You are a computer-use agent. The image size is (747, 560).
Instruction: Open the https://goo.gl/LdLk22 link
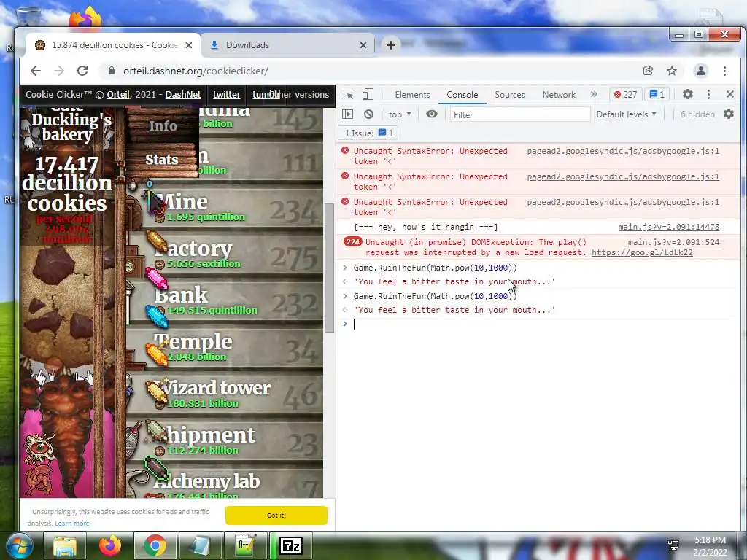(642, 253)
